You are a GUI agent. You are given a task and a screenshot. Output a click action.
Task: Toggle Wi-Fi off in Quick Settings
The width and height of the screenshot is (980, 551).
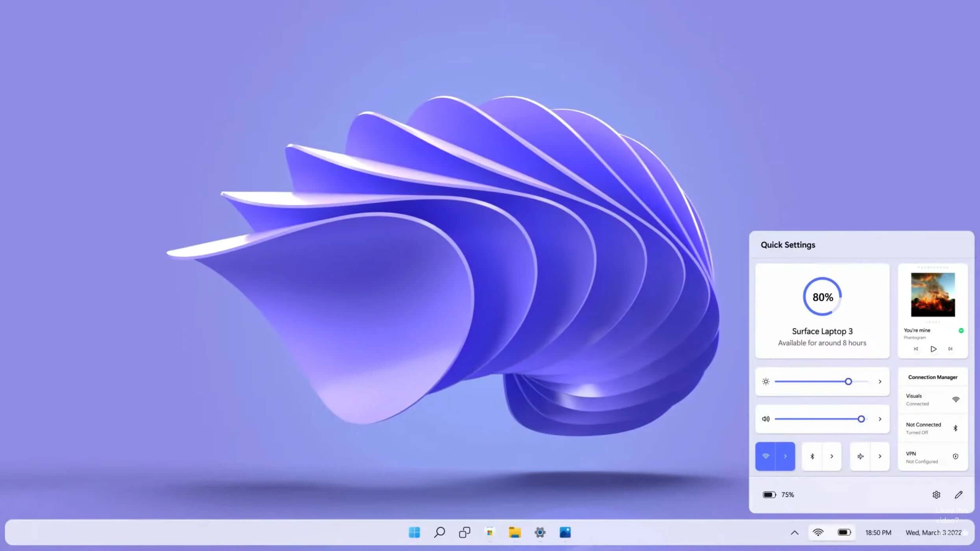[766, 456]
